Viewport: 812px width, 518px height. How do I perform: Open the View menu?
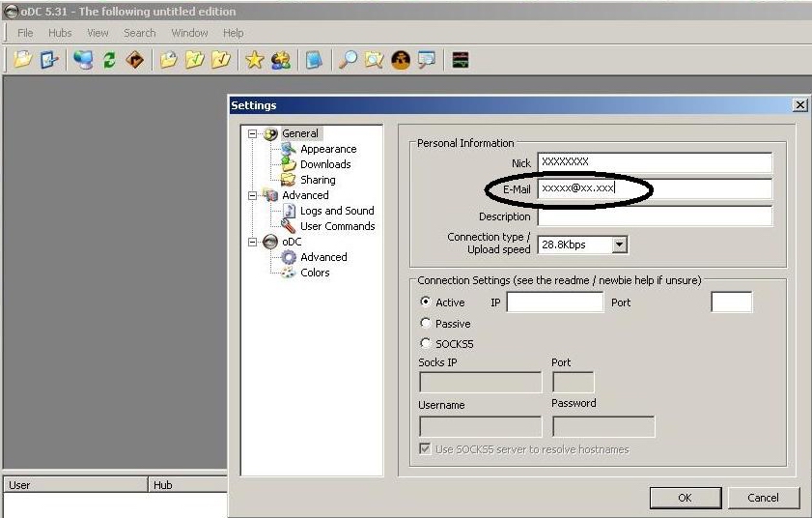pyautogui.click(x=98, y=33)
